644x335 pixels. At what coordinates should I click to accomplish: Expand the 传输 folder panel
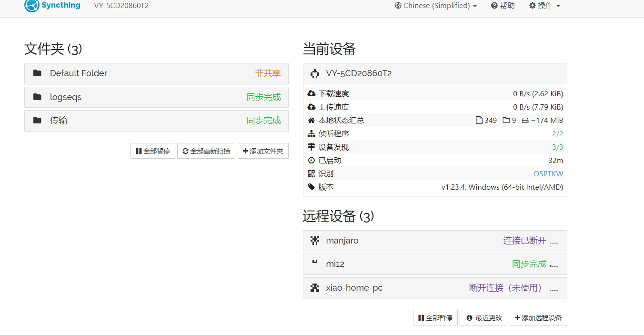point(156,121)
